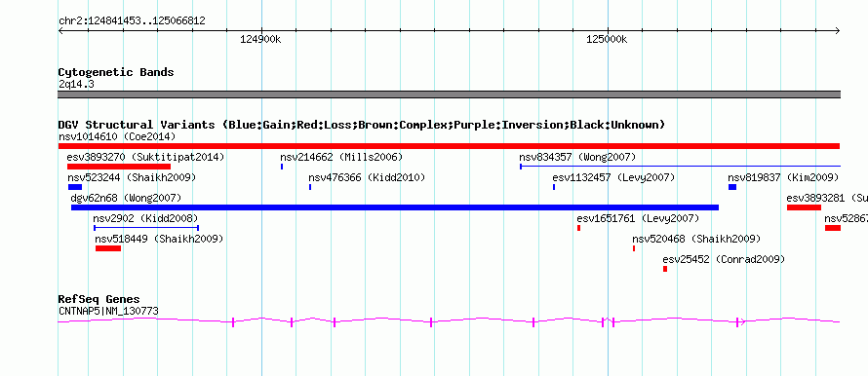The width and height of the screenshot is (868, 376).
Task: Open the esv3893270 (Suktitipat2014) label
Action: [x=145, y=157]
